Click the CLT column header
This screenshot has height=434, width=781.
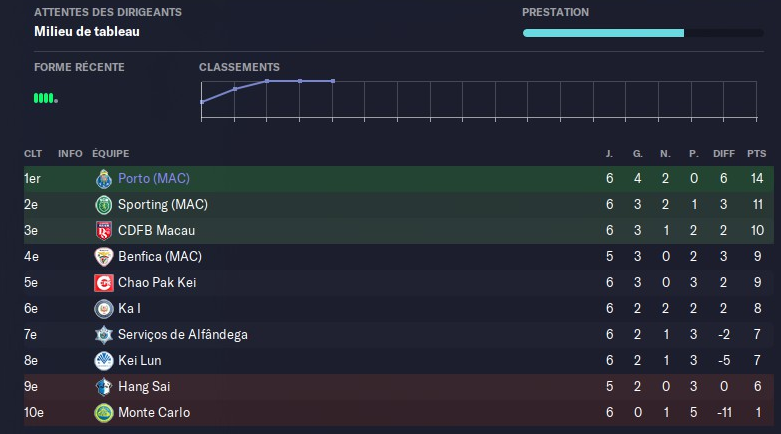[33, 154]
